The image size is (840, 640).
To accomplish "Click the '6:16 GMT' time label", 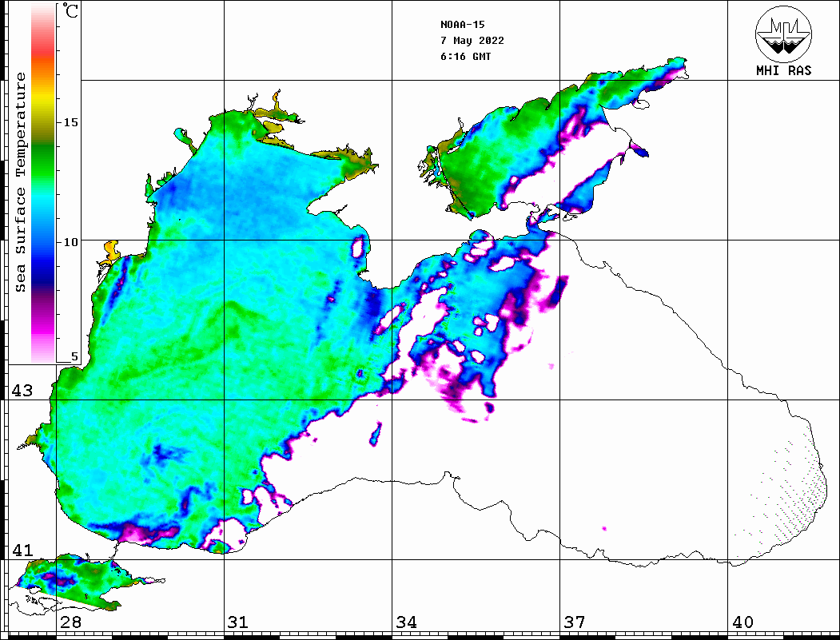I will pyautogui.click(x=465, y=56).
